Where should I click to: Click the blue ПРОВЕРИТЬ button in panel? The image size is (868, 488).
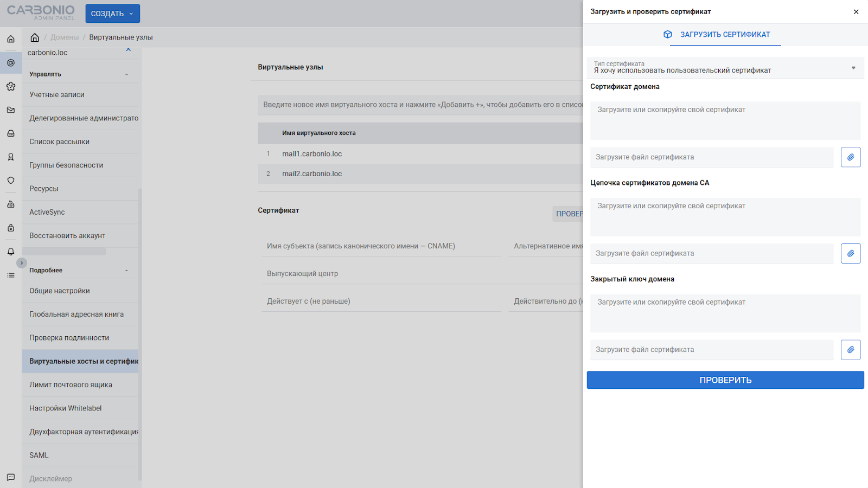[725, 380]
